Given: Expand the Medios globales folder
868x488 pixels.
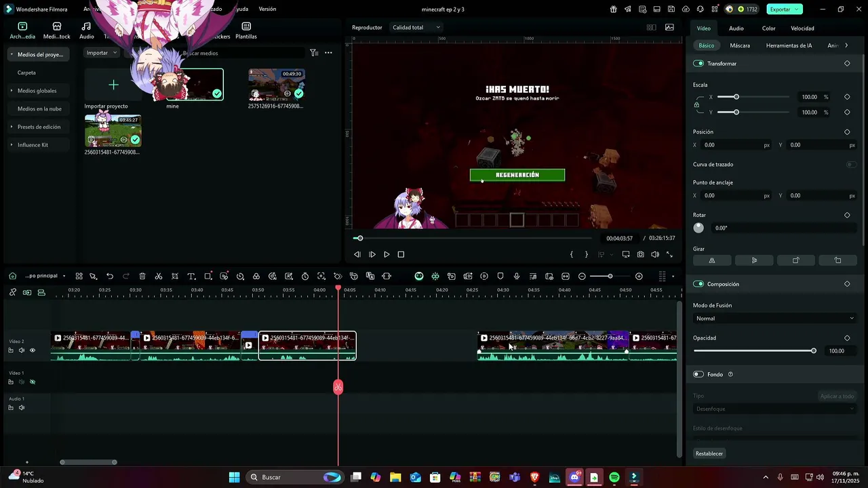Looking at the screenshot, I should [x=12, y=91].
